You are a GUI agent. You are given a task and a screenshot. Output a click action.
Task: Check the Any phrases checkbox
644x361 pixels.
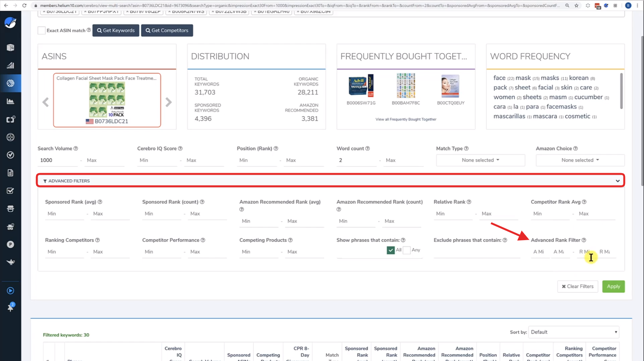[x=407, y=250]
